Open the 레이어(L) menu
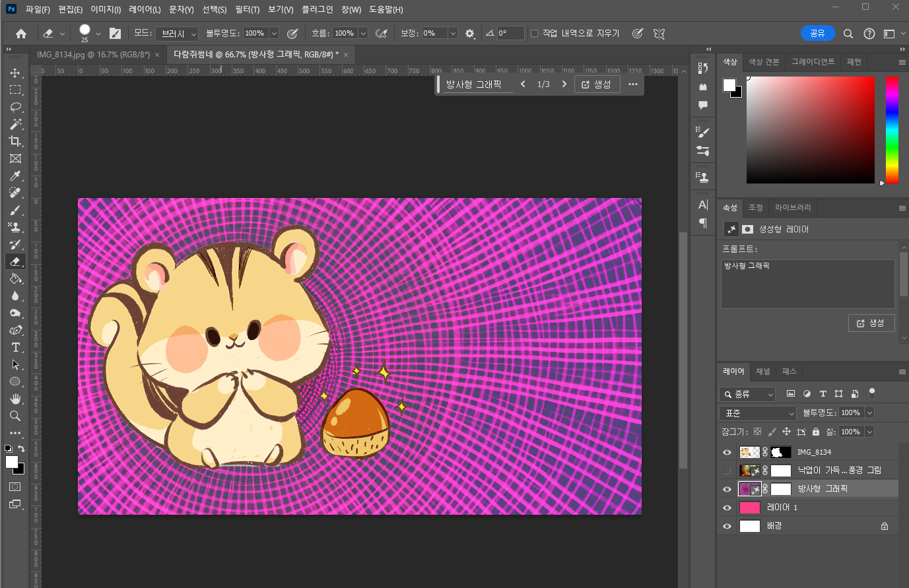The image size is (909, 588). coord(145,9)
